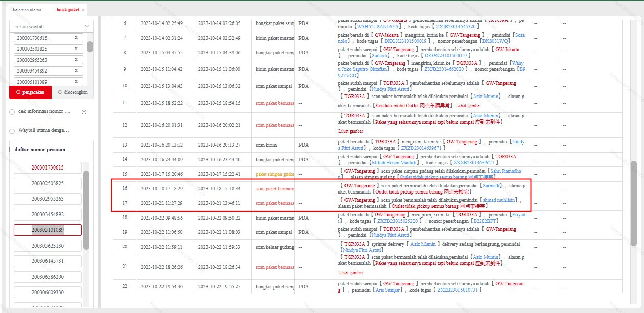Select order number 200306145731 in the list
644x313 pixels.
point(48,261)
